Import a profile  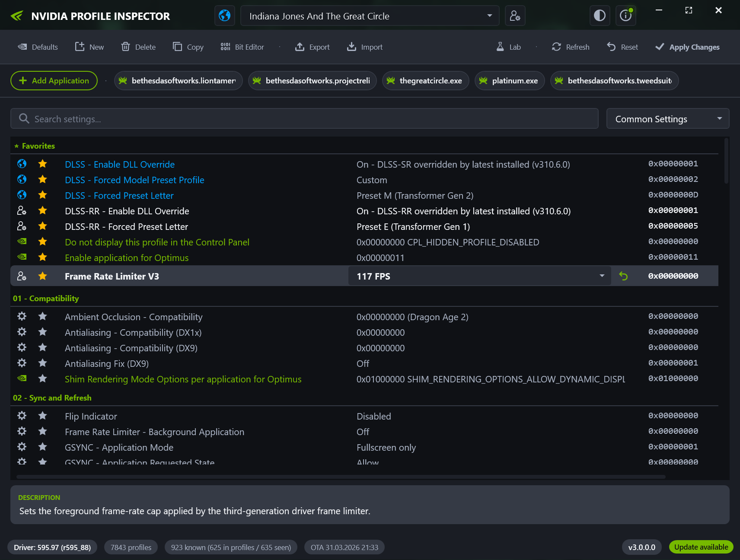[365, 47]
